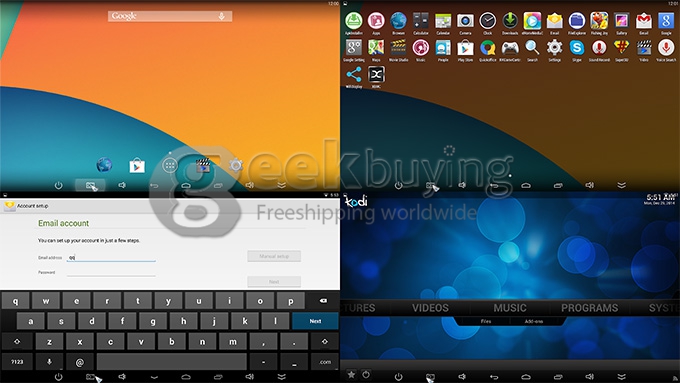Viewport: 680px width, 383px height.
Task: Launch the Camera app
Action: (x=465, y=21)
